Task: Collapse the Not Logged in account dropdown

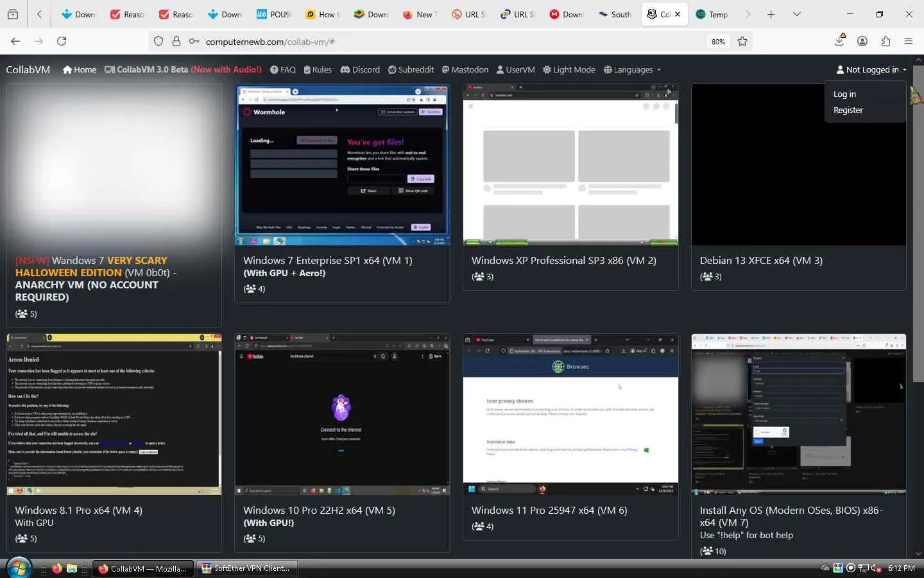Action: tap(871, 69)
